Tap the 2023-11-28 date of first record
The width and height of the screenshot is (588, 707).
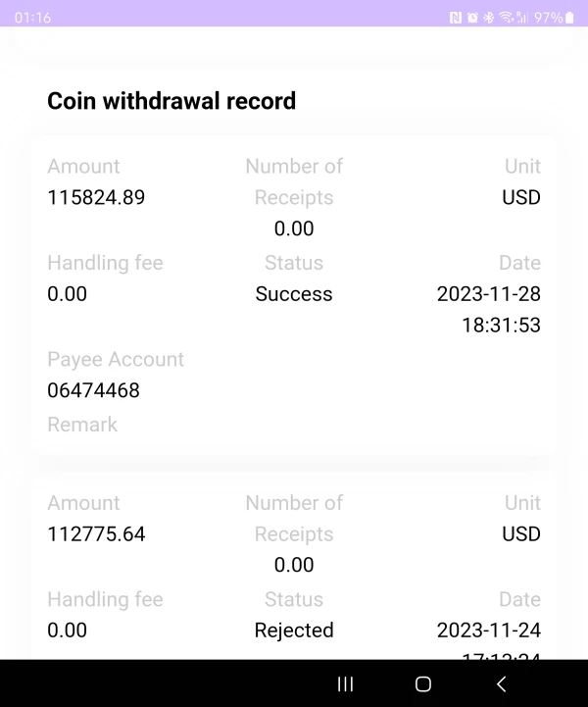[488, 294]
